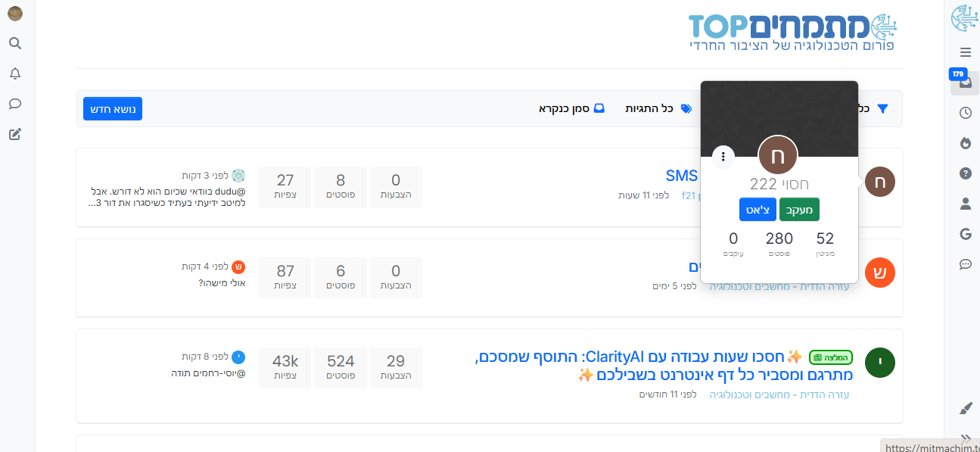Click the 'נושא חדש' new topic button
980x452 pixels.
tap(113, 108)
